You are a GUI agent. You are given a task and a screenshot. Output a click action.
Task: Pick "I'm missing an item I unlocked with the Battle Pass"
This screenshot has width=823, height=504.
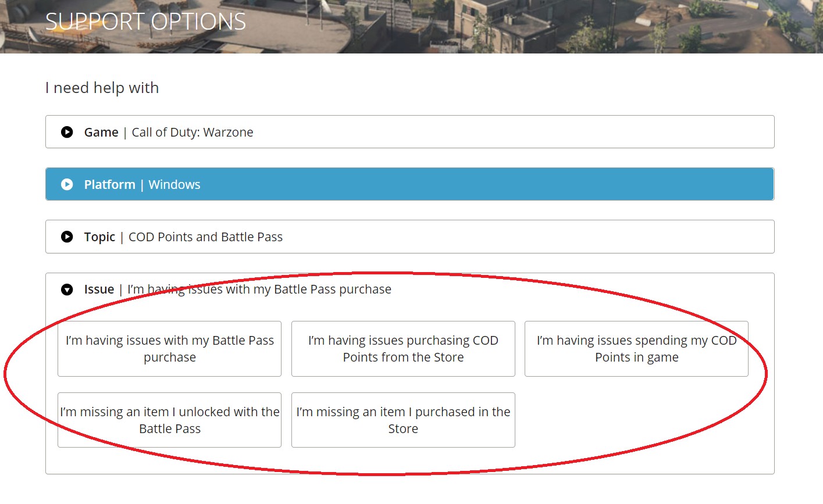pyautogui.click(x=169, y=420)
